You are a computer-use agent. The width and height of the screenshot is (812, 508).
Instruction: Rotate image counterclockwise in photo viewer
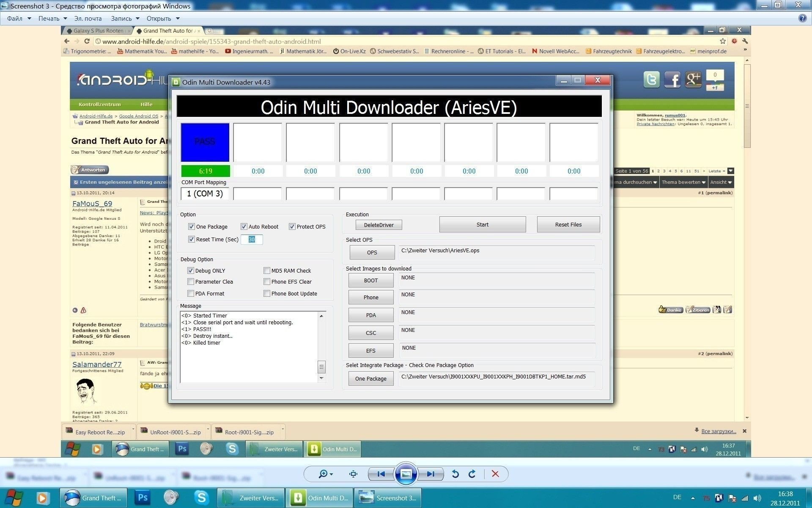tap(455, 474)
